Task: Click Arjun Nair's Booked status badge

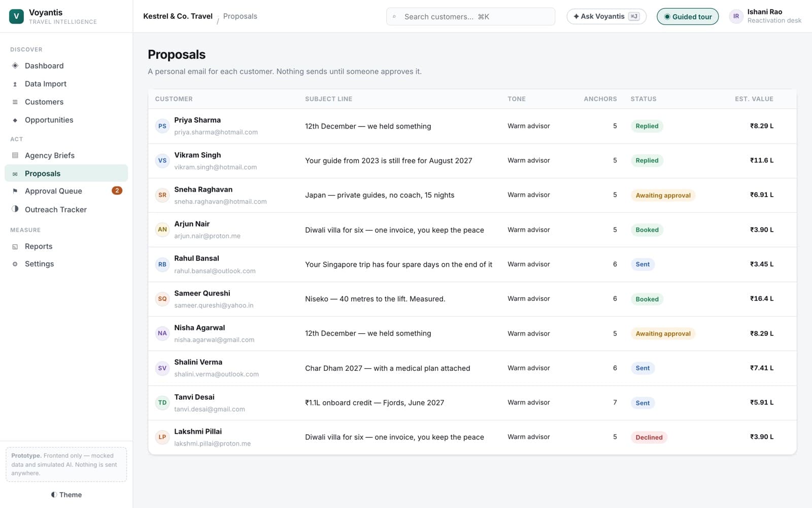Action: click(x=647, y=230)
